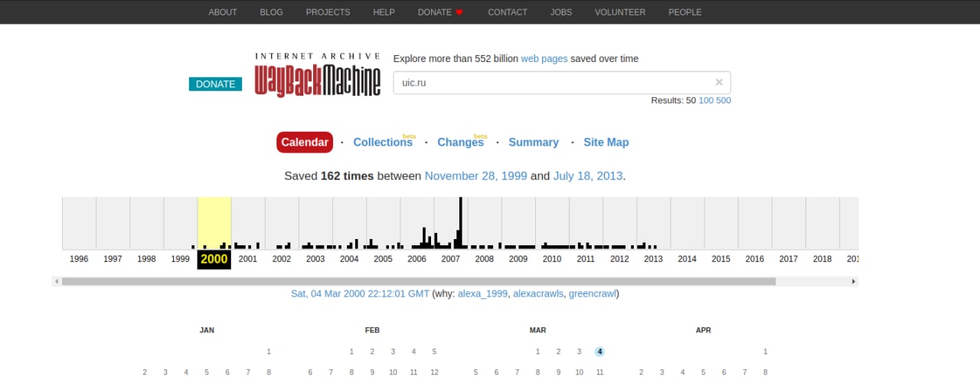Select the Calendar tab

[x=305, y=143]
